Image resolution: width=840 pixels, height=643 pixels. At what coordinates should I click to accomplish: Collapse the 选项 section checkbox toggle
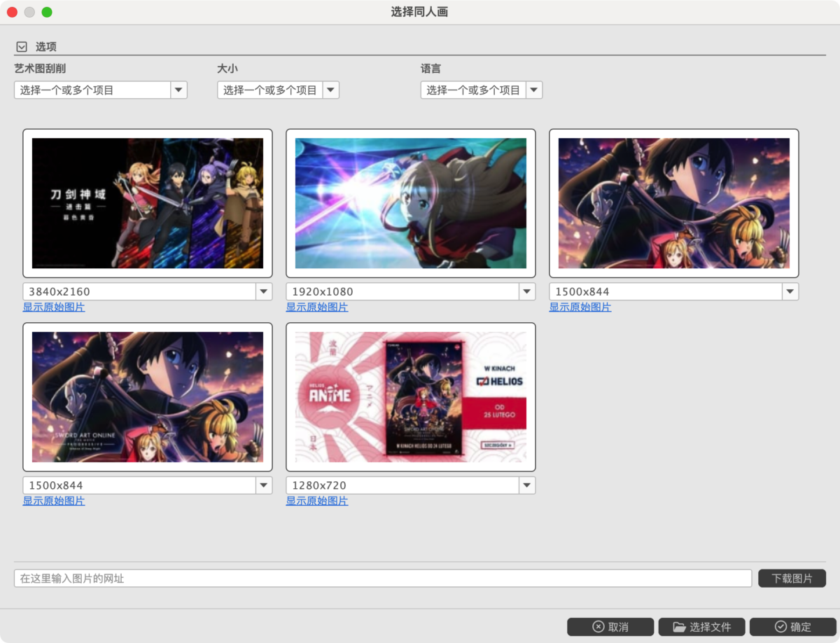(22, 47)
